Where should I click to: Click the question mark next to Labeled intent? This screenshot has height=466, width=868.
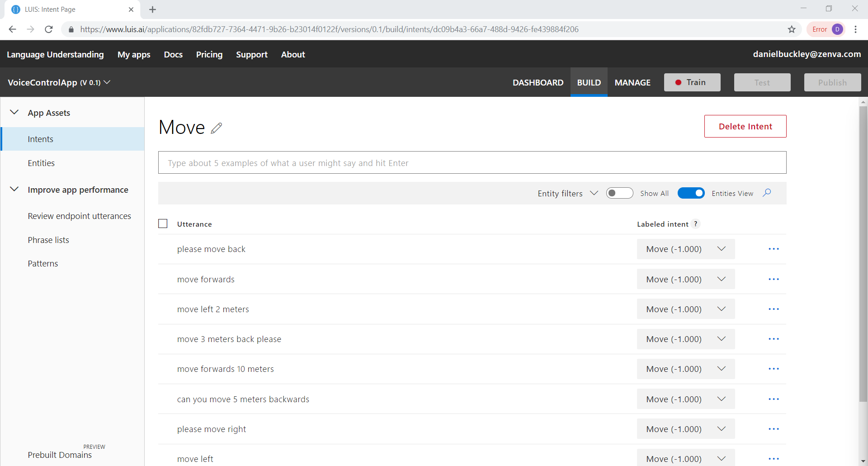click(x=696, y=224)
